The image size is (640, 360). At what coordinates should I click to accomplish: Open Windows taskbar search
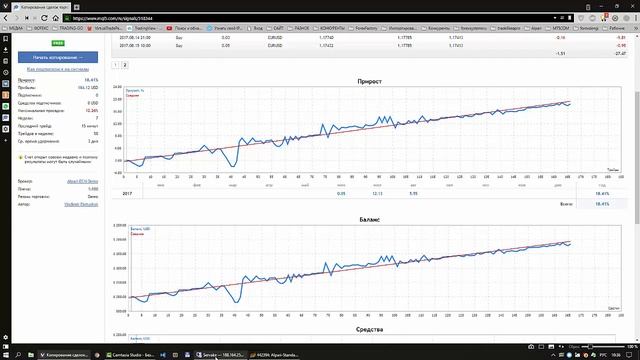coord(18,355)
